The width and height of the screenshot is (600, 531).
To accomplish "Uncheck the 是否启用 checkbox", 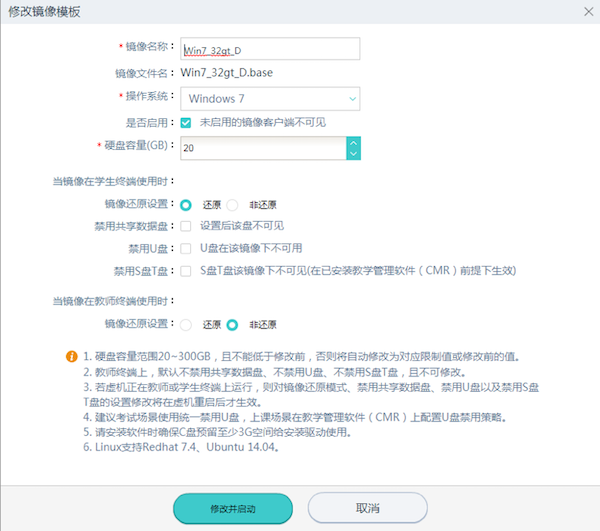I will (x=186, y=123).
